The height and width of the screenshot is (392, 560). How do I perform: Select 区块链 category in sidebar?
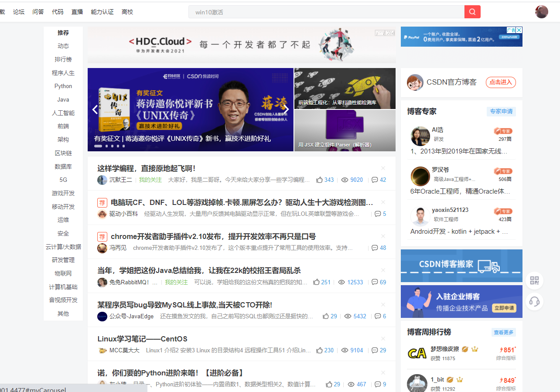(x=63, y=153)
